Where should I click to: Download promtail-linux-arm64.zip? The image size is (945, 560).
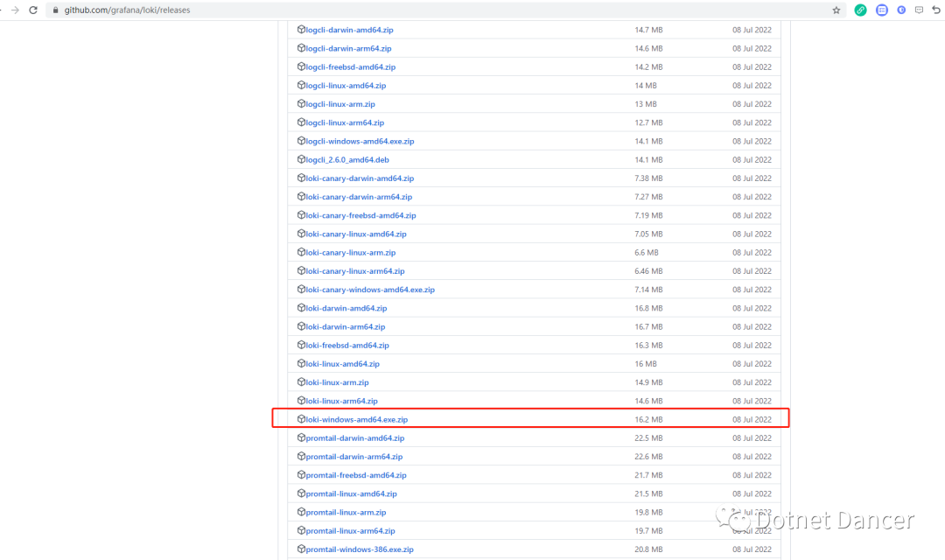click(350, 531)
